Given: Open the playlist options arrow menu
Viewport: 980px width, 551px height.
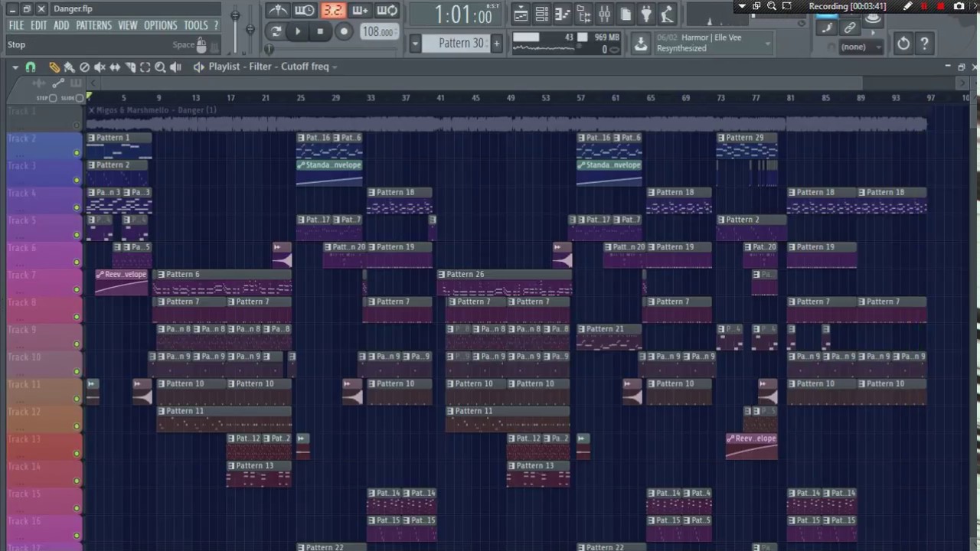Looking at the screenshot, I should pos(15,67).
